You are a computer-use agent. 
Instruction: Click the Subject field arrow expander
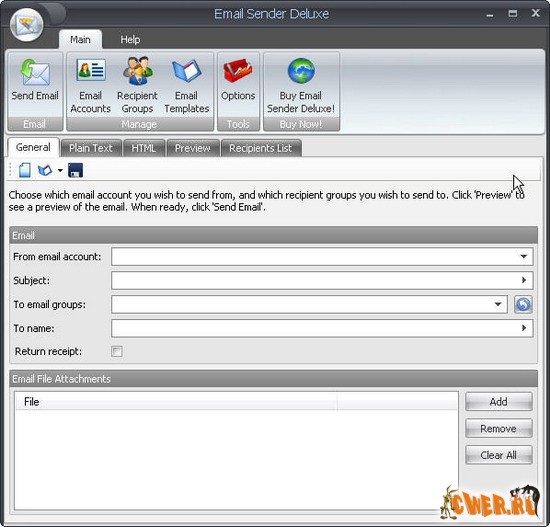[x=524, y=280]
